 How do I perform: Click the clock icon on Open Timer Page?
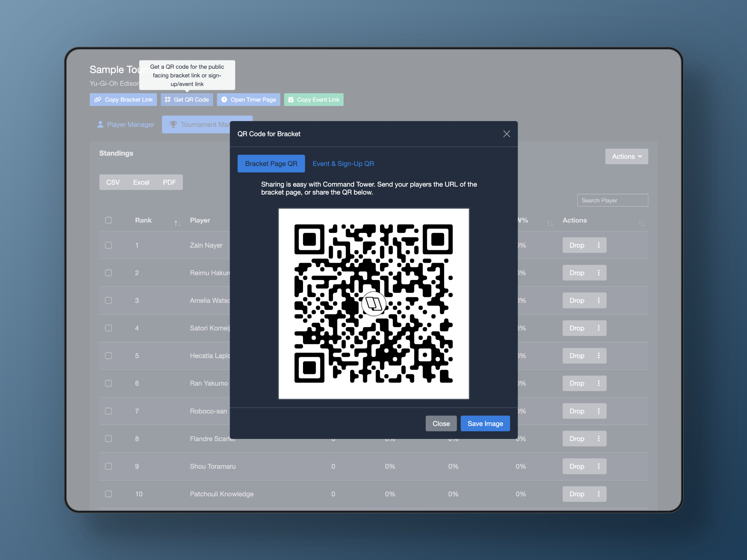[224, 99]
